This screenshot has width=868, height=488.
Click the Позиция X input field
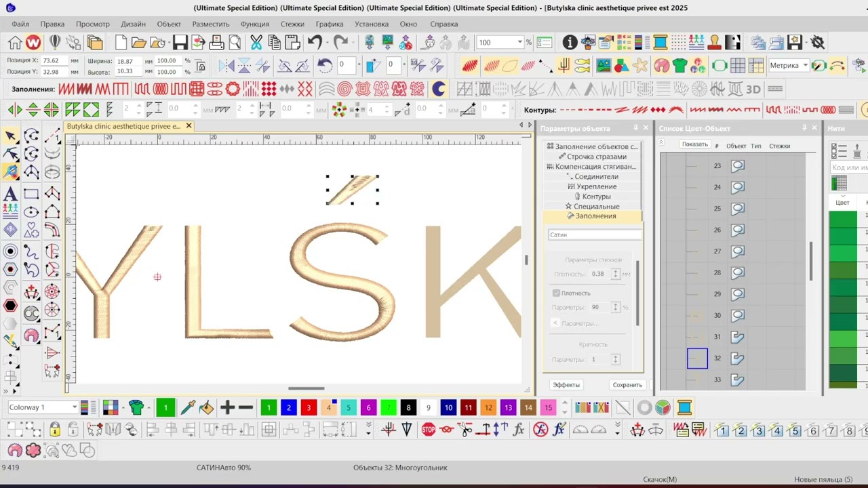point(54,60)
